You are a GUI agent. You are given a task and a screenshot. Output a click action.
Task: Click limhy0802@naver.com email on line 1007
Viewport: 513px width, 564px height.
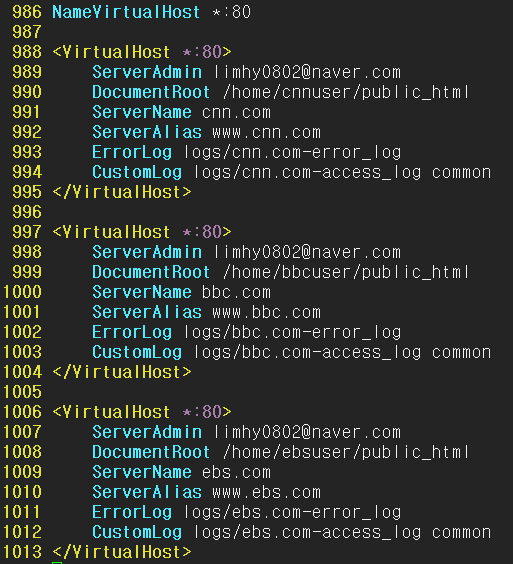click(x=307, y=432)
